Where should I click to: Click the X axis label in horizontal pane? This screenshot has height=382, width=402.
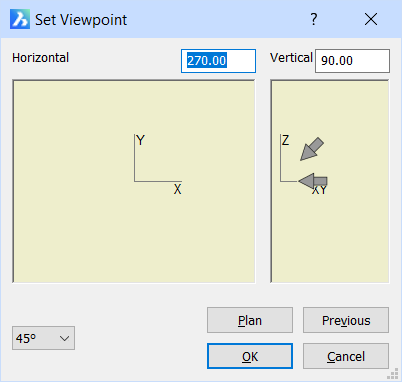point(177,189)
